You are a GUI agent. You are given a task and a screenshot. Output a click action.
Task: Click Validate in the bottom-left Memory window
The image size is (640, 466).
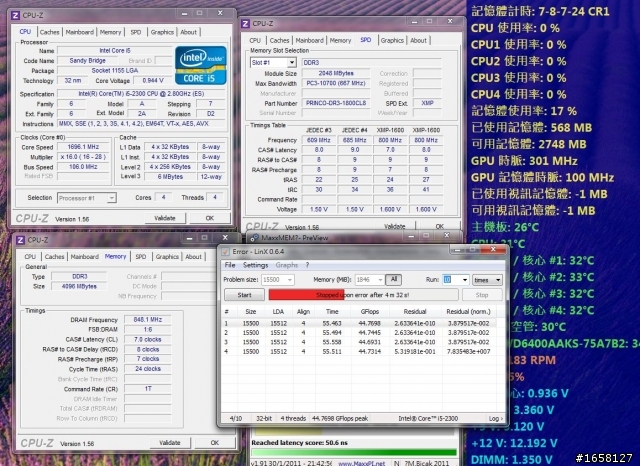click(170, 443)
